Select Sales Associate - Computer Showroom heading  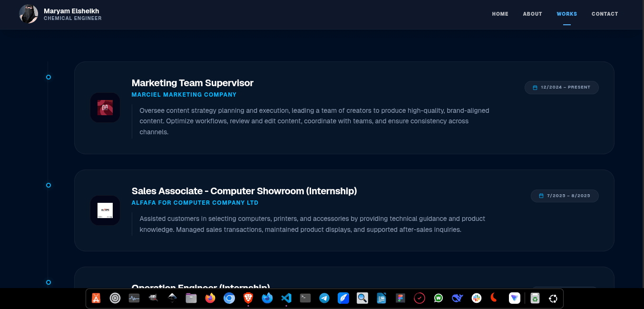coord(244,191)
